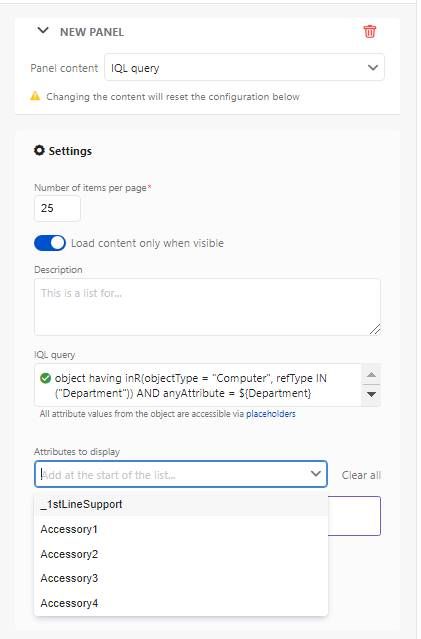The height and width of the screenshot is (639, 421).
Task: Click the yellow warning triangle icon
Action: click(35, 96)
